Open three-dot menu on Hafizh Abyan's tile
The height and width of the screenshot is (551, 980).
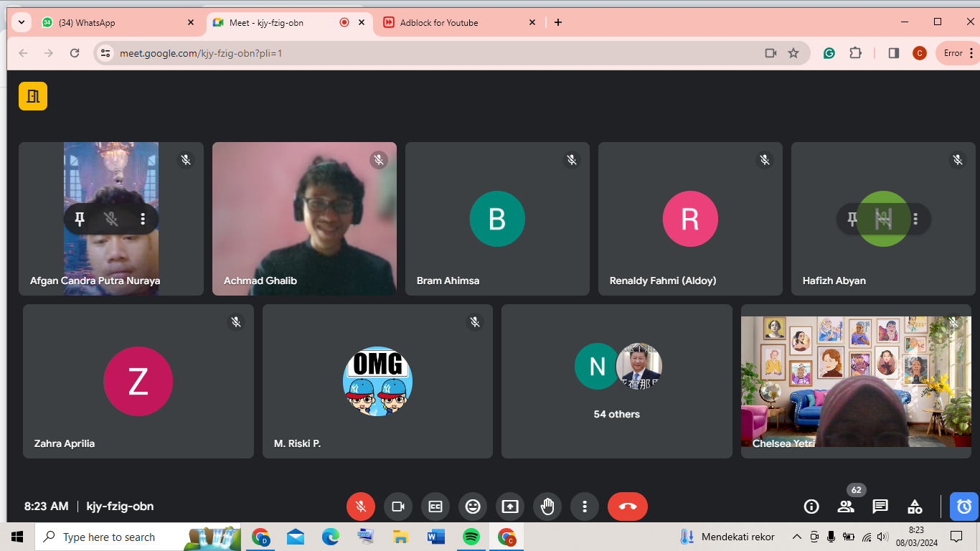(915, 219)
